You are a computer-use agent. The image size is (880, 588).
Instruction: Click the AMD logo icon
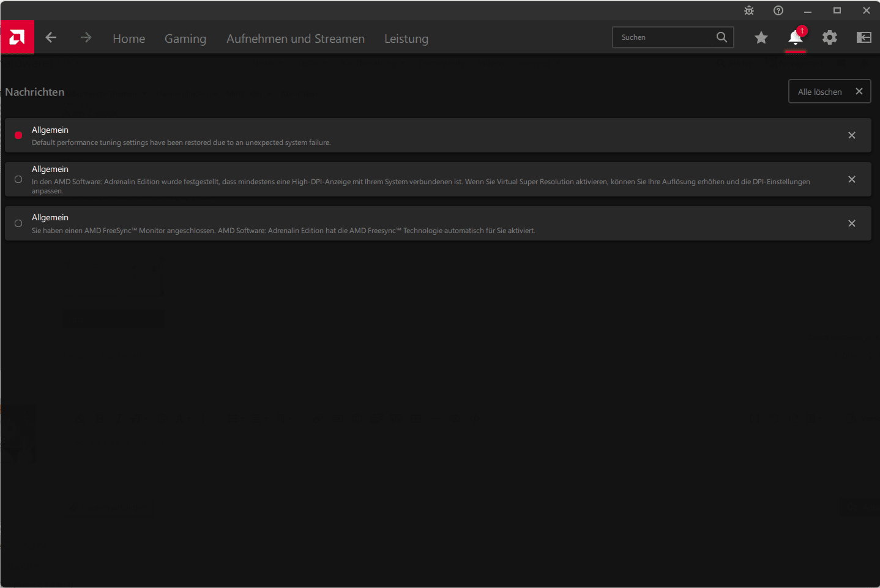coord(17,37)
